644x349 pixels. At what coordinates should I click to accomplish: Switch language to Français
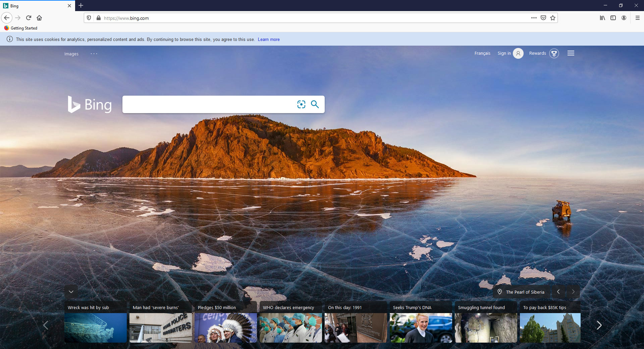pos(482,53)
